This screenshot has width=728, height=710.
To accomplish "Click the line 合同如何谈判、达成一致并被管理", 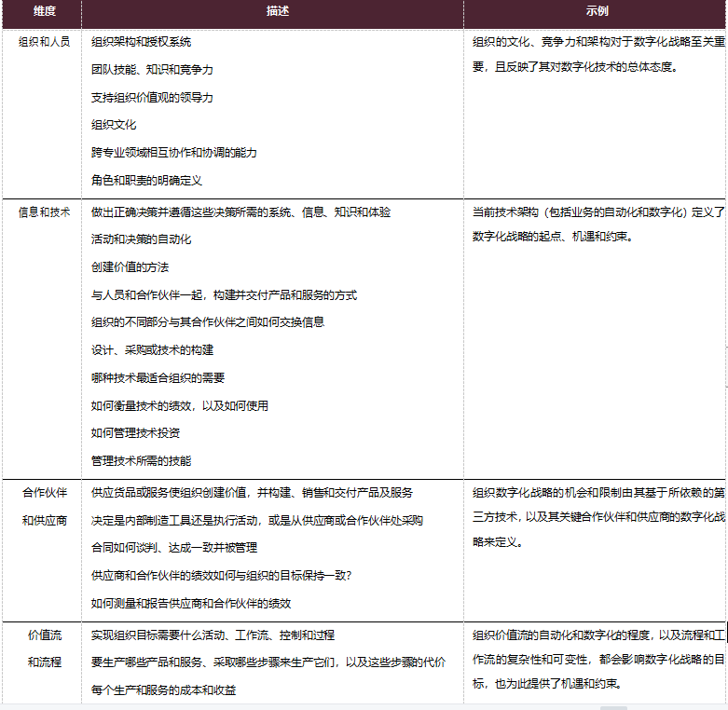I will tap(174, 548).
